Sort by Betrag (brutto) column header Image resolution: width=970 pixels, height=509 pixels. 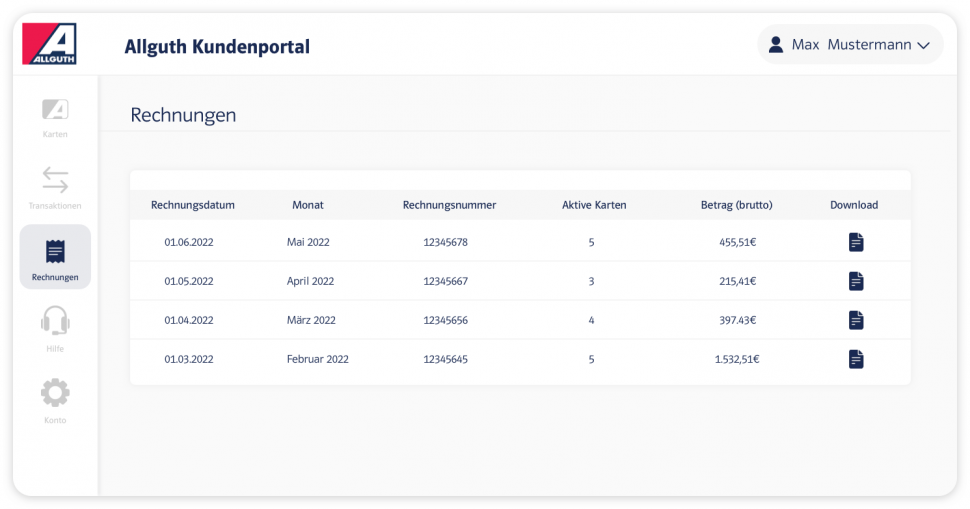pos(736,205)
